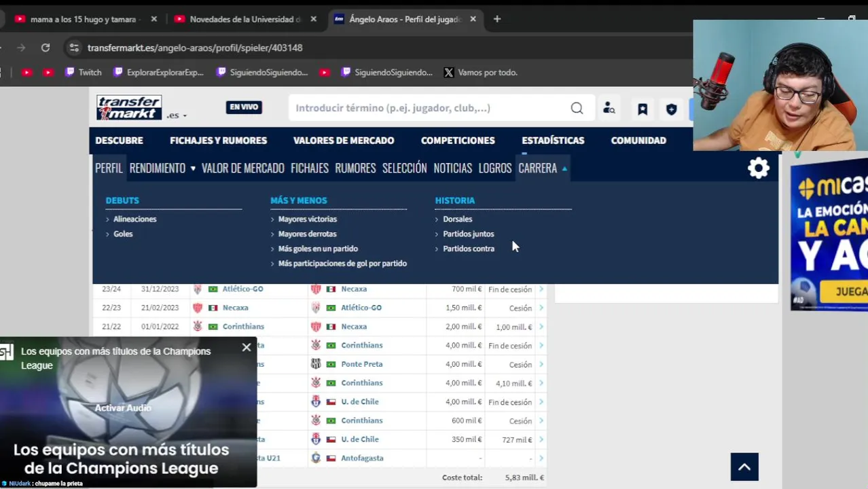Open Partidos juntos link
Viewport: 868px width, 489px height.
468,234
